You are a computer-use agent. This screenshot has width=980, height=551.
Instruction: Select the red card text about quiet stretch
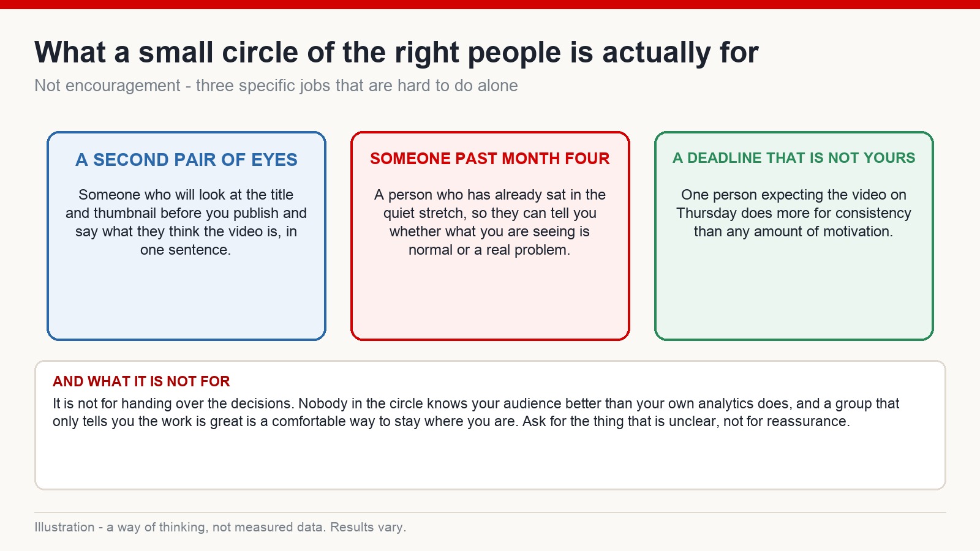click(x=490, y=222)
